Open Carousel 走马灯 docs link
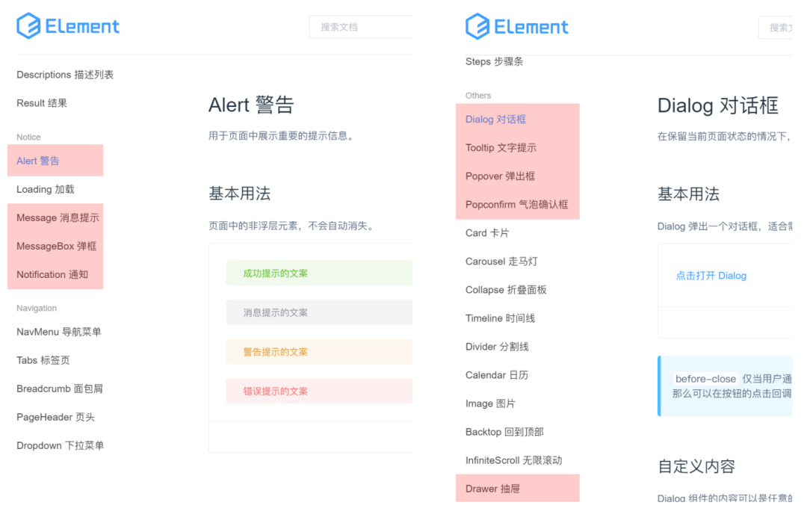The width and height of the screenshot is (807, 532). (x=501, y=262)
